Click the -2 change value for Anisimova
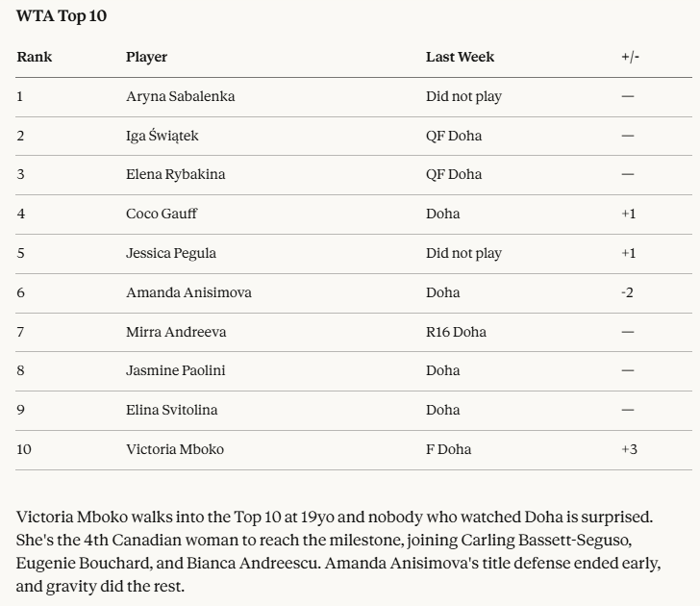This screenshot has width=700, height=606. (x=627, y=292)
